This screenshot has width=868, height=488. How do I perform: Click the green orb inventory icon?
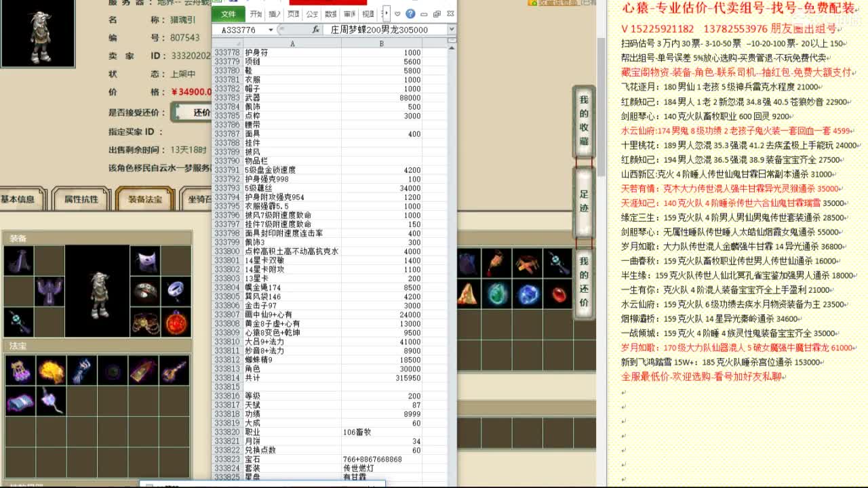point(496,293)
